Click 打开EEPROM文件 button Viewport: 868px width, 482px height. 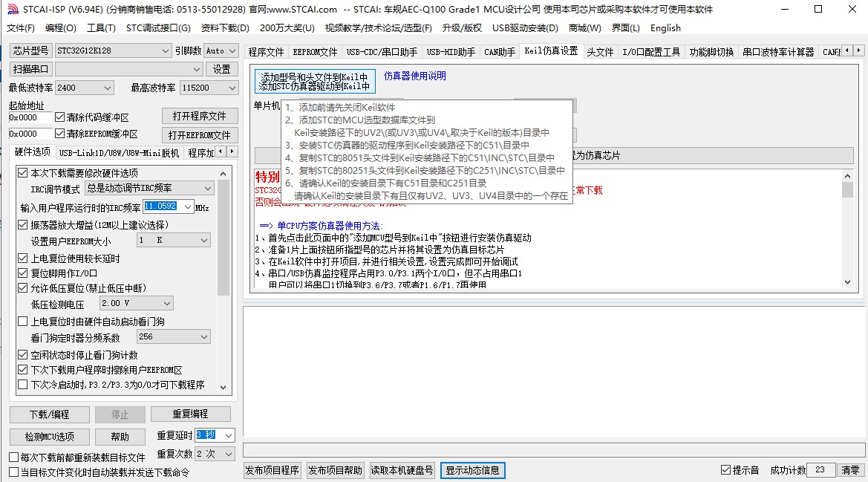pyautogui.click(x=200, y=135)
